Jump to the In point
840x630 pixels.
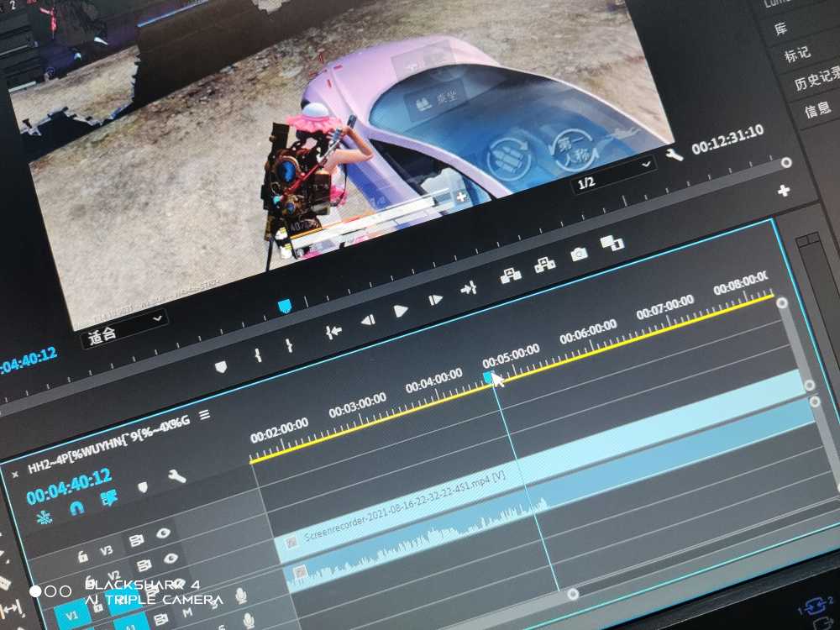[333, 332]
